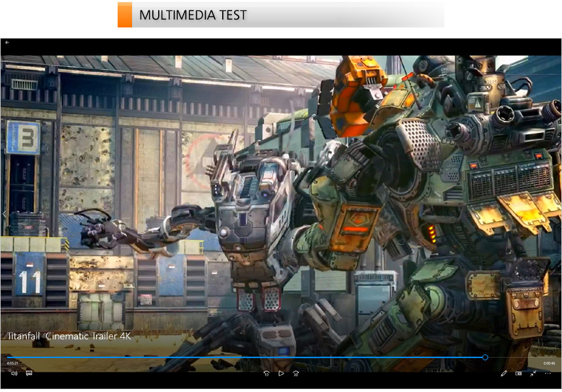
Task: Open the volume control
Action: coord(14,373)
